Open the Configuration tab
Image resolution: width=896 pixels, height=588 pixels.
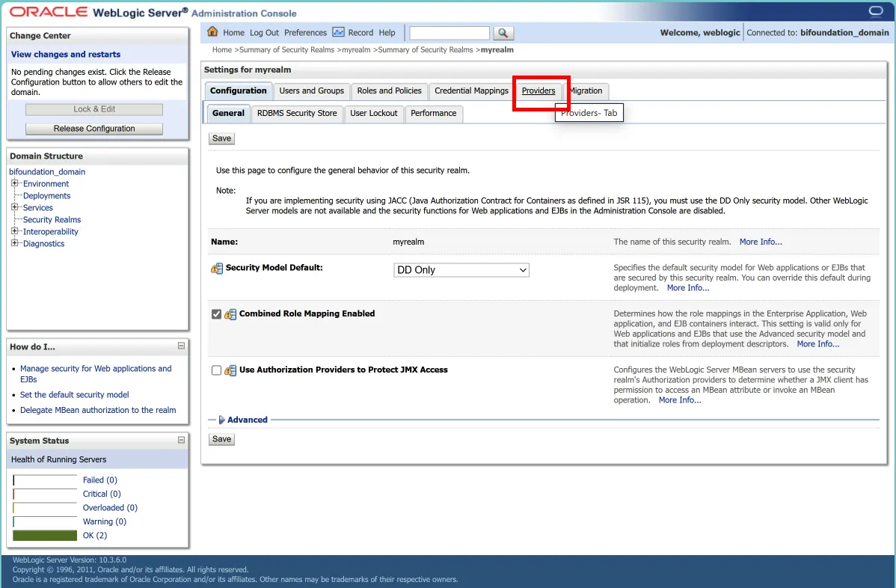point(238,91)
